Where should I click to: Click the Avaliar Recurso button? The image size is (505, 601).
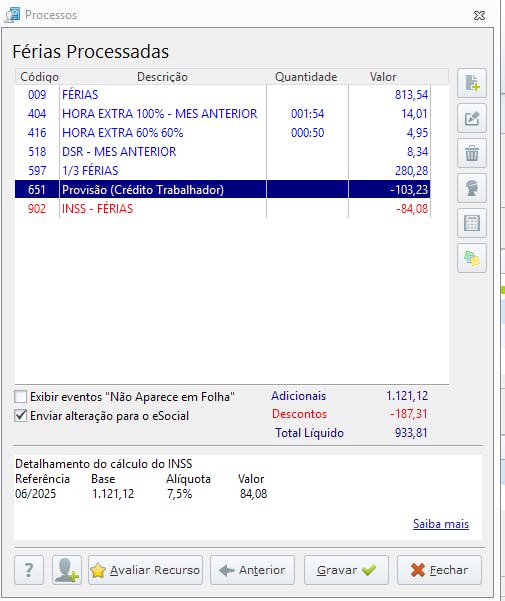[145, 570]
